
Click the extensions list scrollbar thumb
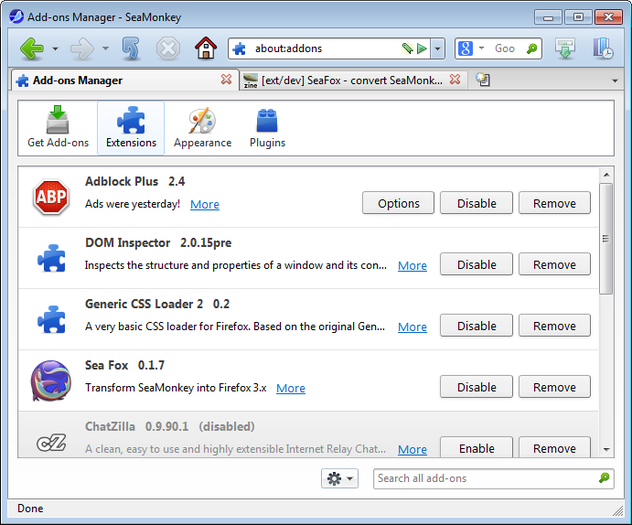pos(606,239)
